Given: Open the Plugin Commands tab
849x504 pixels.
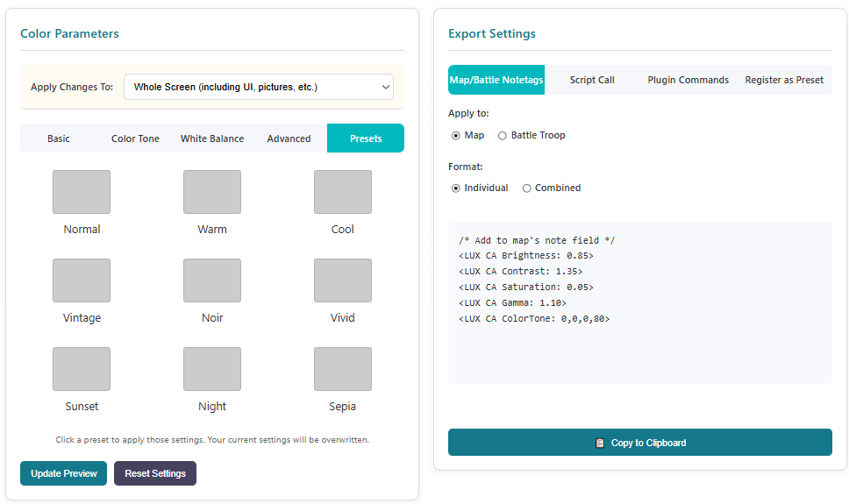Looking at the screenshot, I should point(688,80).
